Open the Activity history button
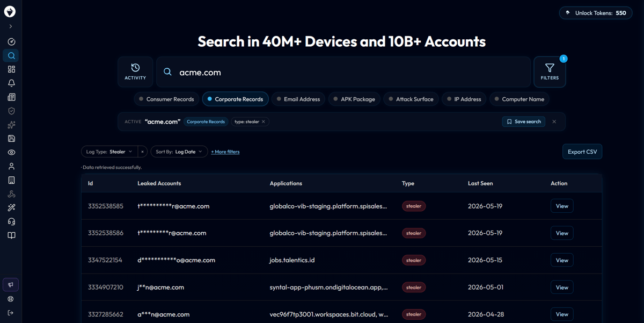644x323 pixels. pos(135,72)
